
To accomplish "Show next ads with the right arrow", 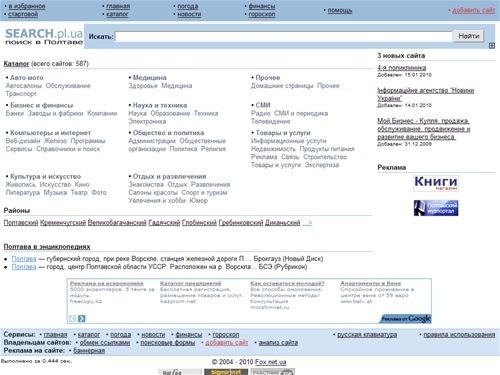I will (81, 319).
